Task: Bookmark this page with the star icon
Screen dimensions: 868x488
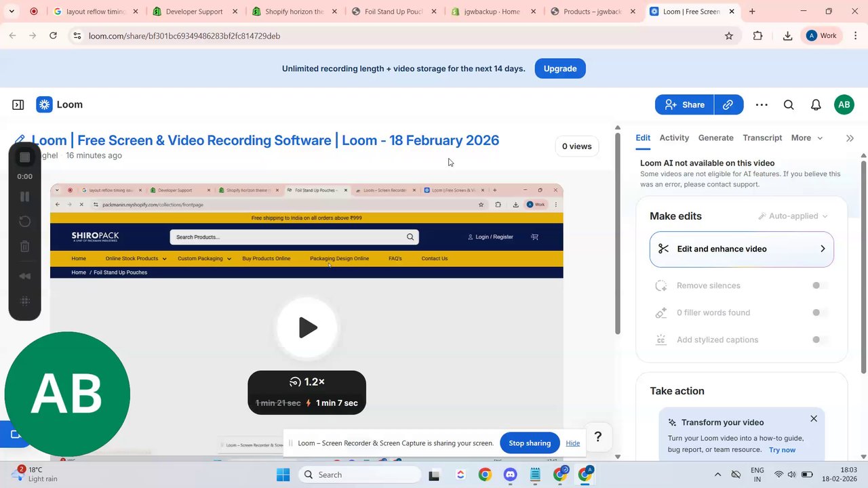Action: tap(729, 36)
